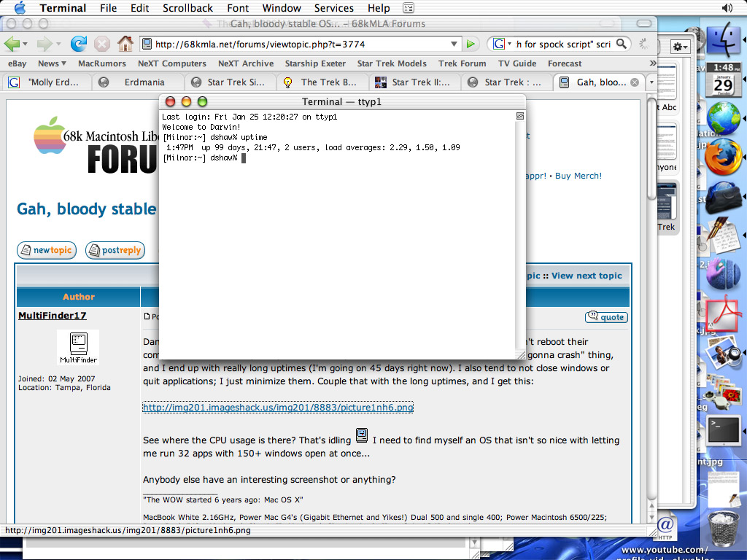Click the View next topic link
The width and height of the screenshot is (747, 560).
coord(587,276)
